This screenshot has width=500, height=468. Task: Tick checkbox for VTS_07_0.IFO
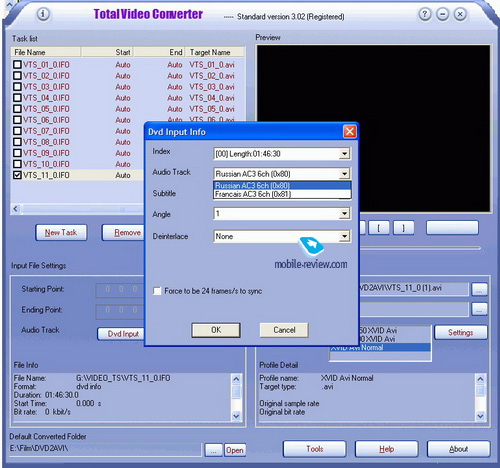click(17, 131)
